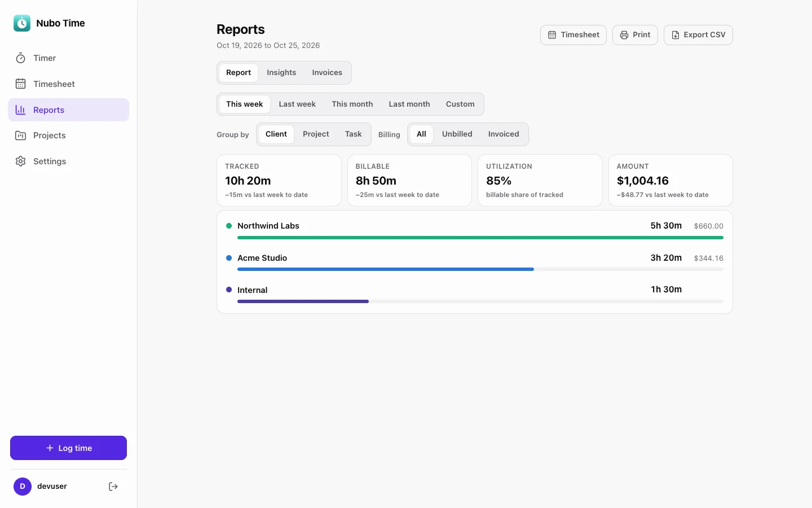Select the This month range
The height and width of the screenshot is (508, 812).
pos(352,104)
